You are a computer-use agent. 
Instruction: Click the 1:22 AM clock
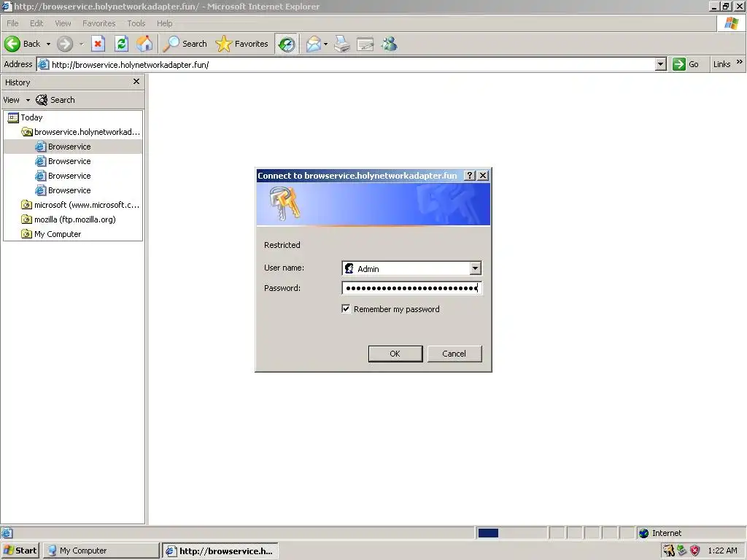(722, 551)
